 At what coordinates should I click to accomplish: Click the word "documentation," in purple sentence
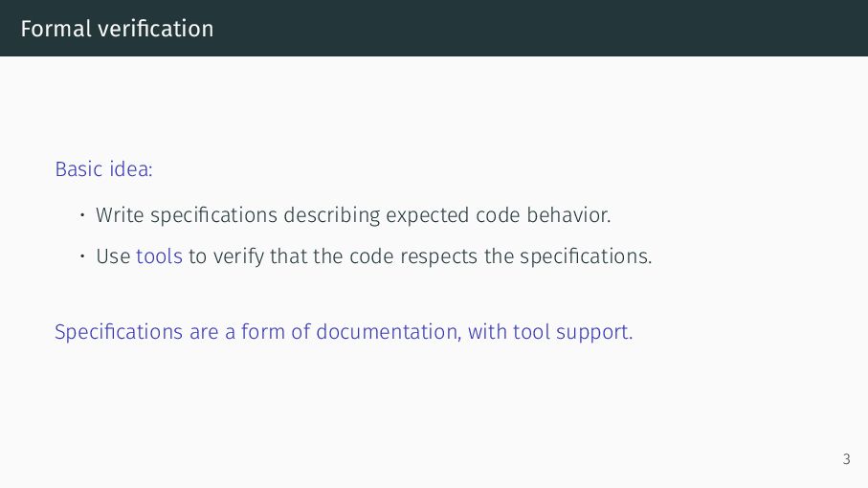click(389, 332)
